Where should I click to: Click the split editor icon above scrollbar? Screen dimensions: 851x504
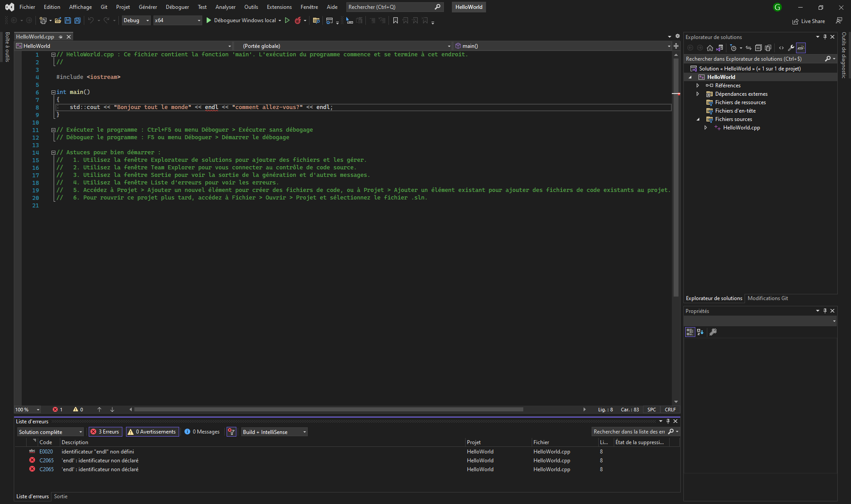pos(676,46)
